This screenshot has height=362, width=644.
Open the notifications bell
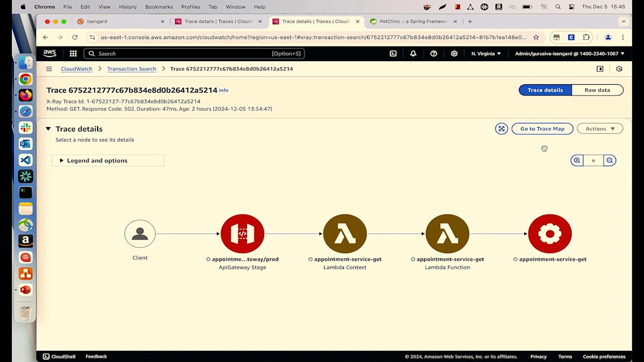(x=413, y=54)
